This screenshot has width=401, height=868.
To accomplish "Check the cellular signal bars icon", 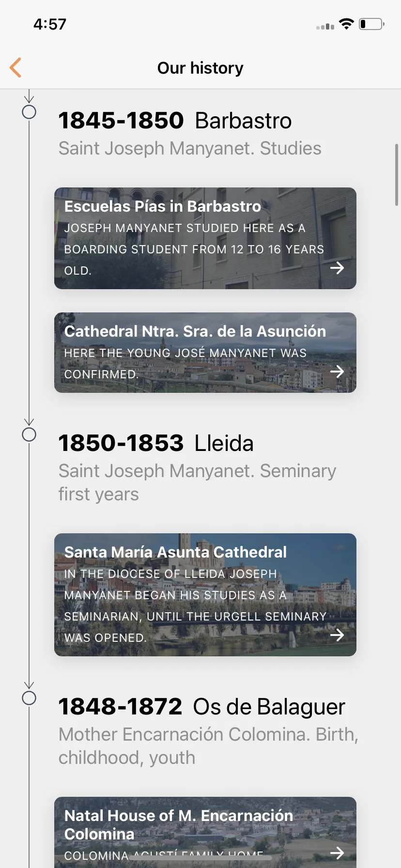I will point(325,26).
